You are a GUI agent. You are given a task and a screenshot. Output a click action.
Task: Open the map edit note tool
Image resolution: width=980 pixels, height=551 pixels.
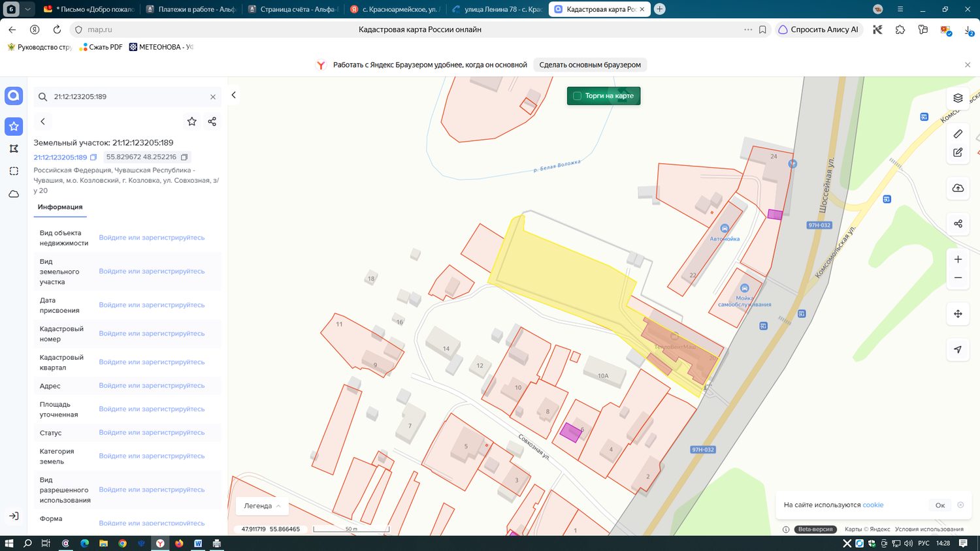[958, 153]
